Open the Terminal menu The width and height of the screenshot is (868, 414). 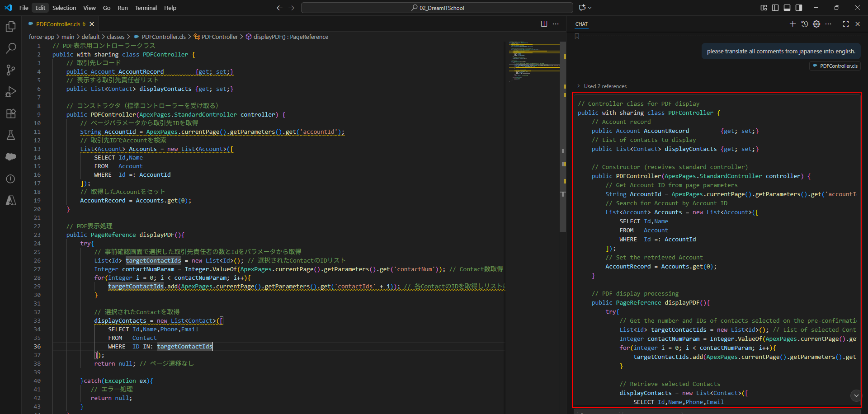[146, 8]
